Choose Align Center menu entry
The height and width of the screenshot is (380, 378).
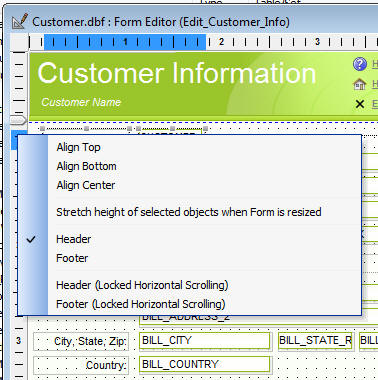(x=86, y=185)
